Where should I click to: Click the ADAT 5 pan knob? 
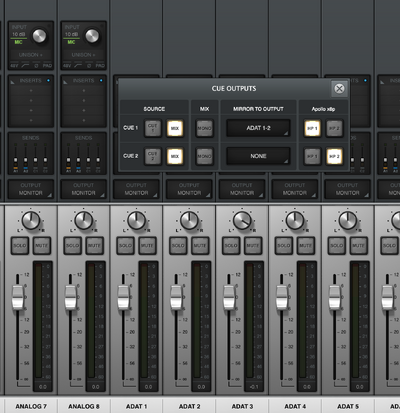(348, 220)
